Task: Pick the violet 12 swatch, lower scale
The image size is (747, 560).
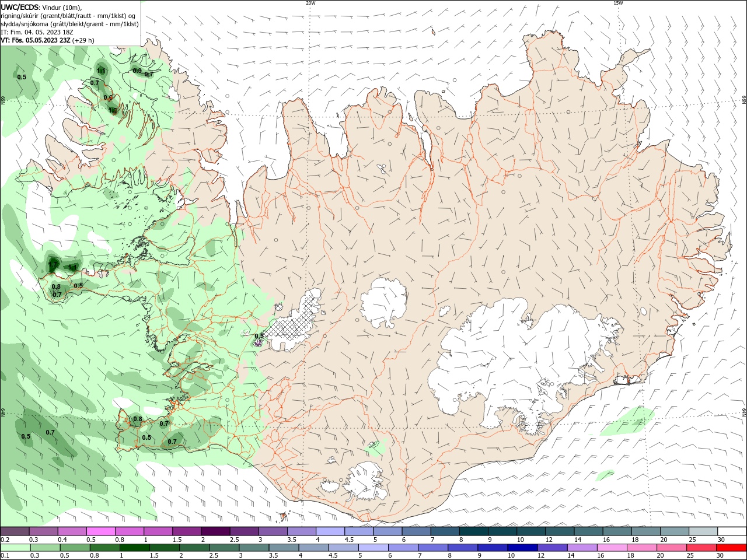Action: pos(552,548)
